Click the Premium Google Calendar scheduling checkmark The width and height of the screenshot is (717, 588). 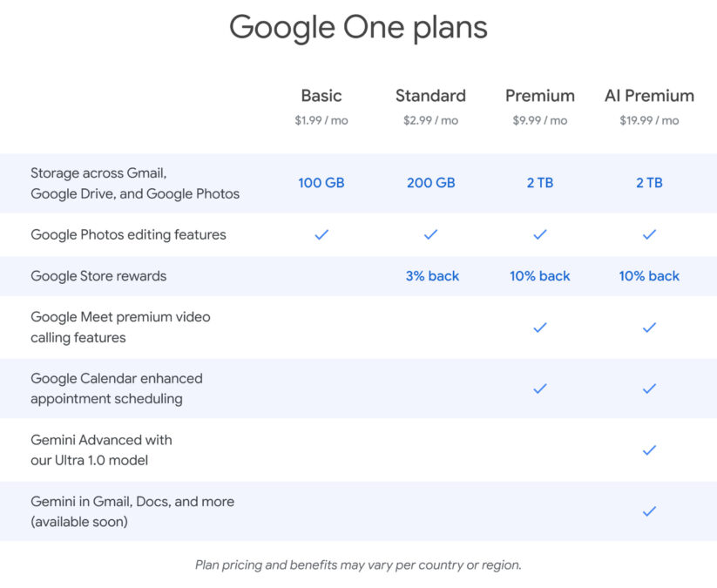pos(540,389)
